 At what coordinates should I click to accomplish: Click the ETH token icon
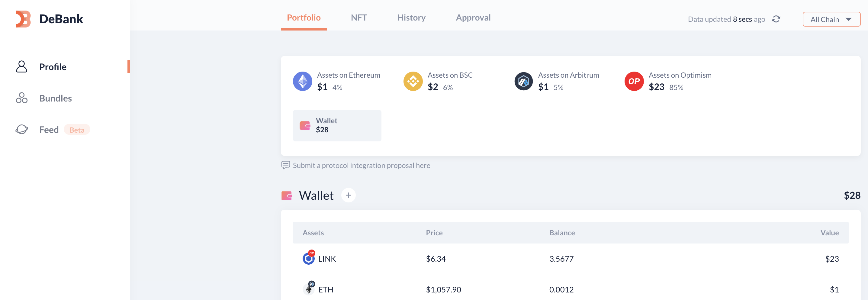pos(309,289)
